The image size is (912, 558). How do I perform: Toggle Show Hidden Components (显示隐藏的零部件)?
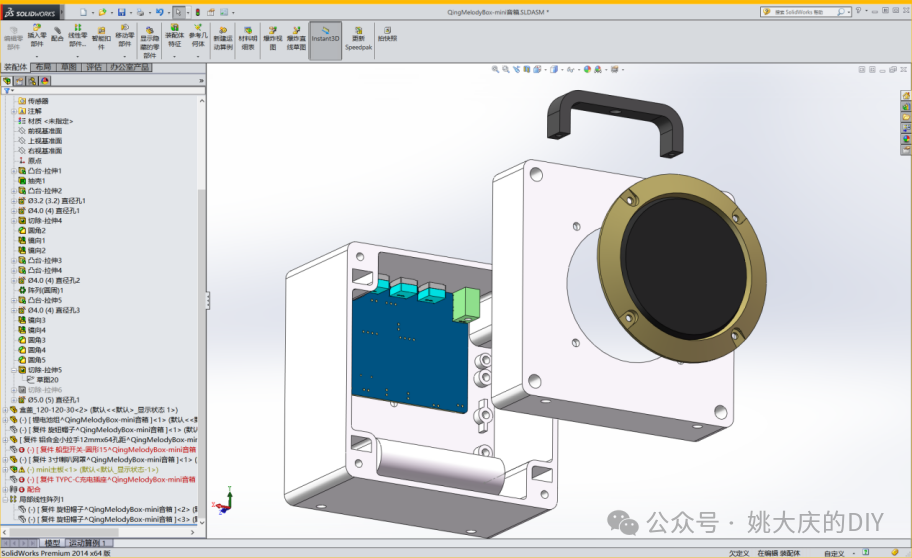click(x=149, y=40)
